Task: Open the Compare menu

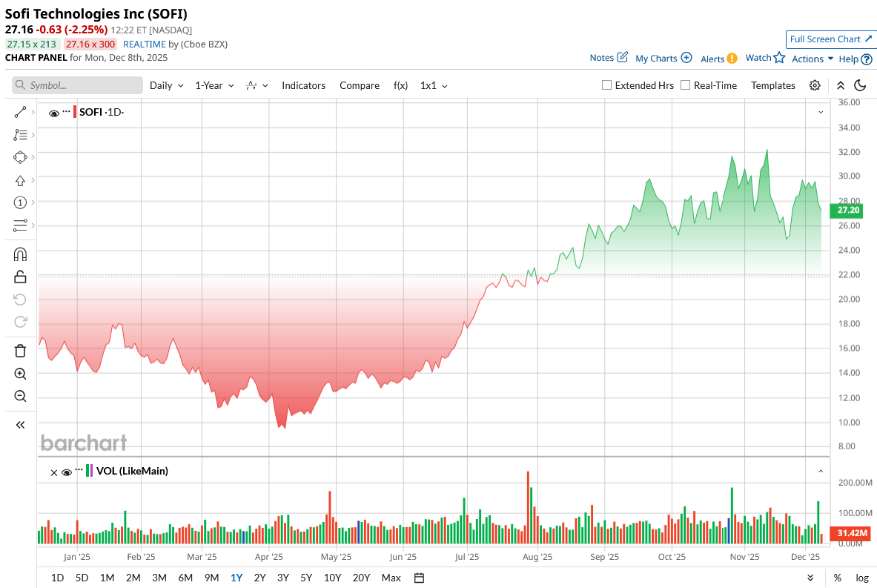Action: (360, 85)
